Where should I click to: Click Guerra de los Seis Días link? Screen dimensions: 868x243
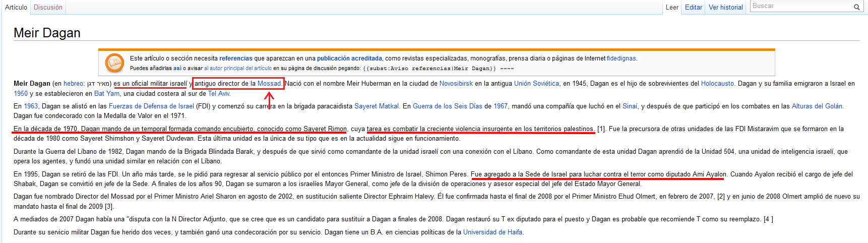[x=447, y=106]
